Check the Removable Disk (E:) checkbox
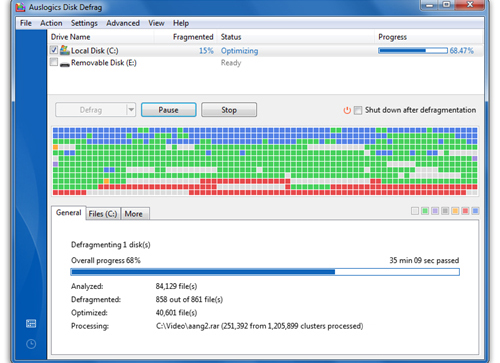 [54, 62]
